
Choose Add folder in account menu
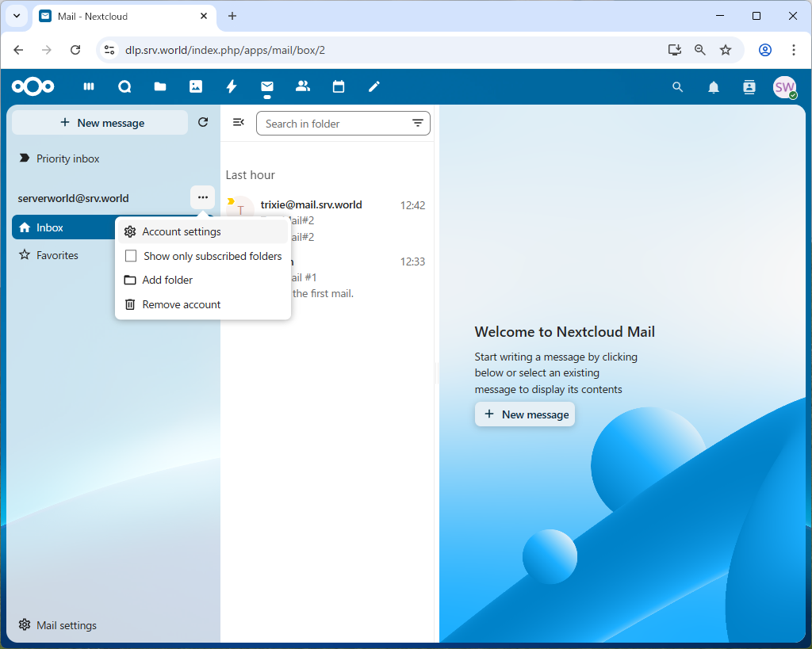click(167, 280)
